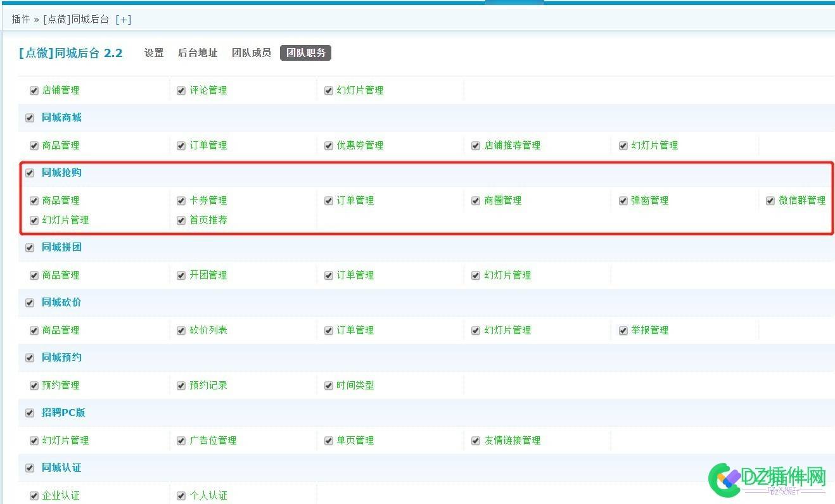
Task: Toggle 商品管理 under 同城抢购
Action: [34, 201]
